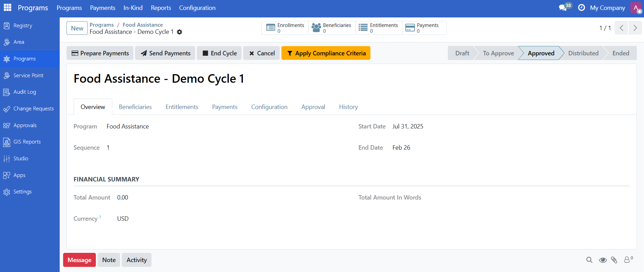Toggle follow using the eye icon
Screen dimensions: 644x272
point(603,260)
